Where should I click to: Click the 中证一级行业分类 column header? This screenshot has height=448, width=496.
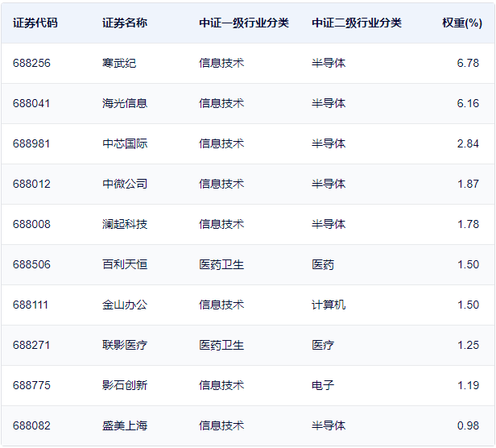pos(244,23)
